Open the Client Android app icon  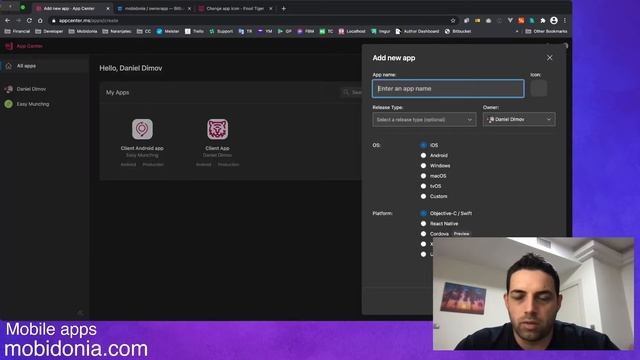tap(142, 129)
